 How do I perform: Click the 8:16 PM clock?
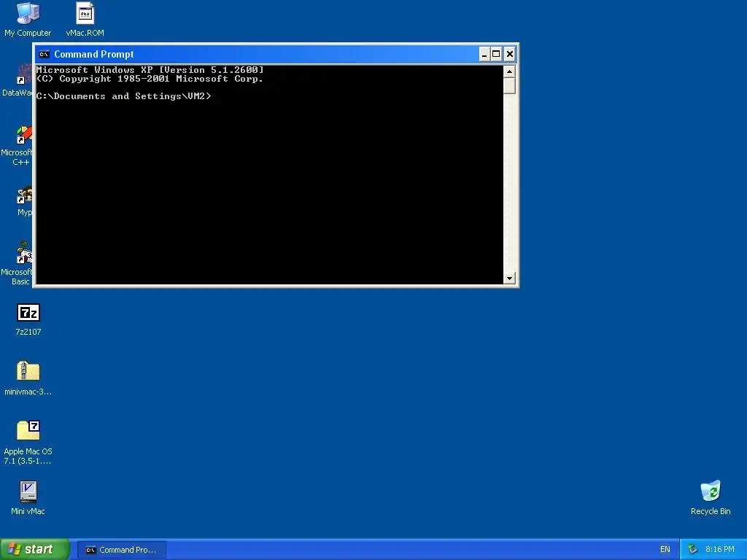pyautogui.click(x=720, y=550)
